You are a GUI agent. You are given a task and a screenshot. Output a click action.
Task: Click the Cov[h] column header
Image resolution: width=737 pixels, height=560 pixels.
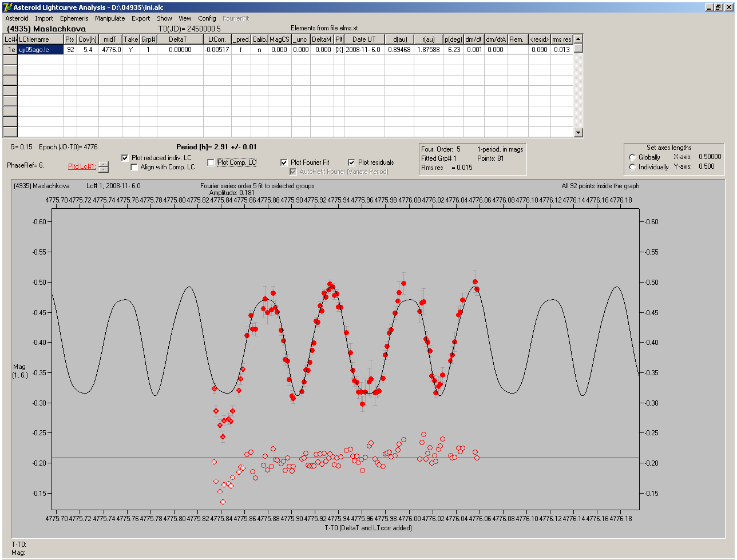click(88, 39)
